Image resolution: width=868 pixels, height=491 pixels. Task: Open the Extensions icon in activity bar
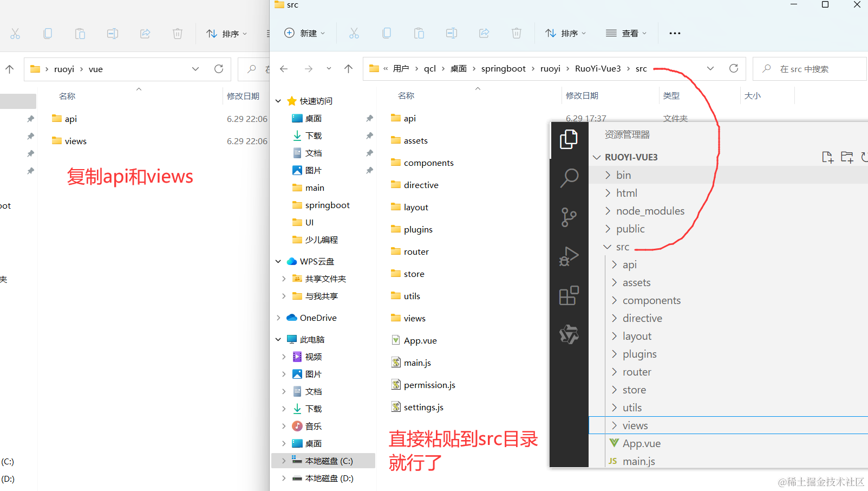pyautogui.click(x=569, y=296)
